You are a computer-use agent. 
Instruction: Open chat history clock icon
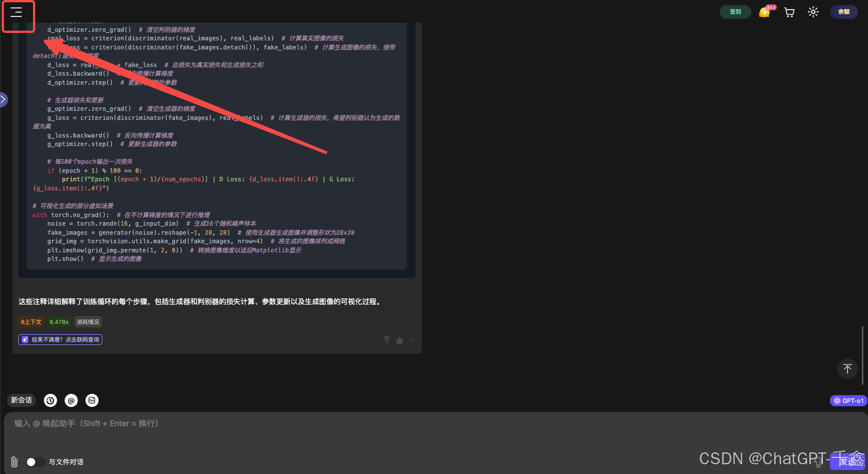tap(51, 401)
